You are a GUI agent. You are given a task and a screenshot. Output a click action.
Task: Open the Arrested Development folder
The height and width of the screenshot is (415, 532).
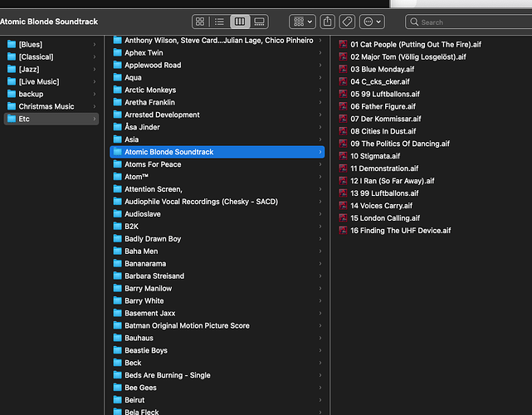point(217,115)
